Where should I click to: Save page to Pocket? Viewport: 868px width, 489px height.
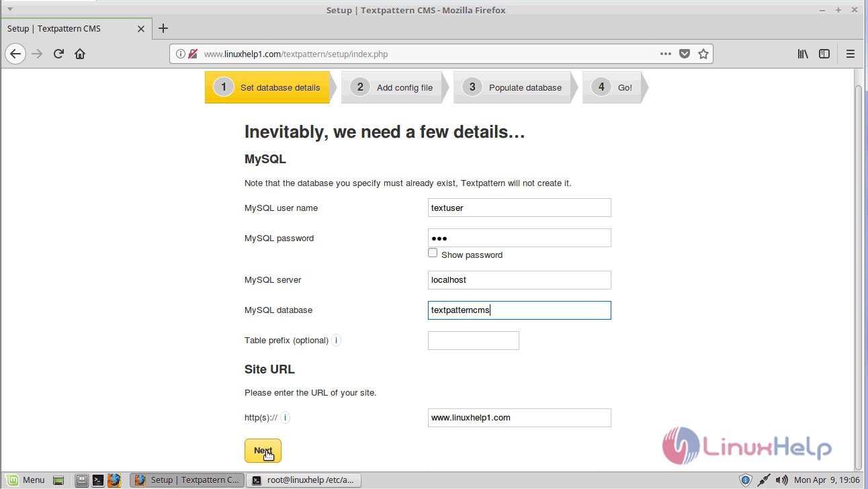[x=685, y=54]
